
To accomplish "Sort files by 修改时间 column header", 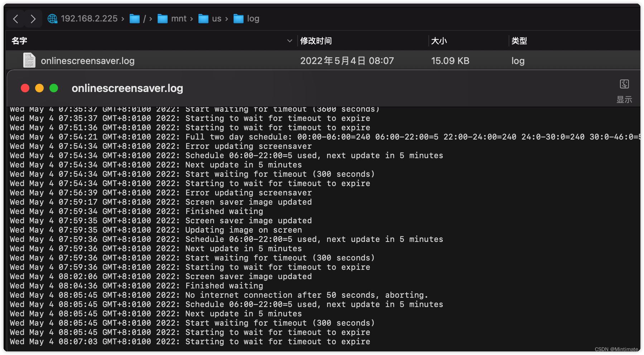I will (x=316, y=41).
